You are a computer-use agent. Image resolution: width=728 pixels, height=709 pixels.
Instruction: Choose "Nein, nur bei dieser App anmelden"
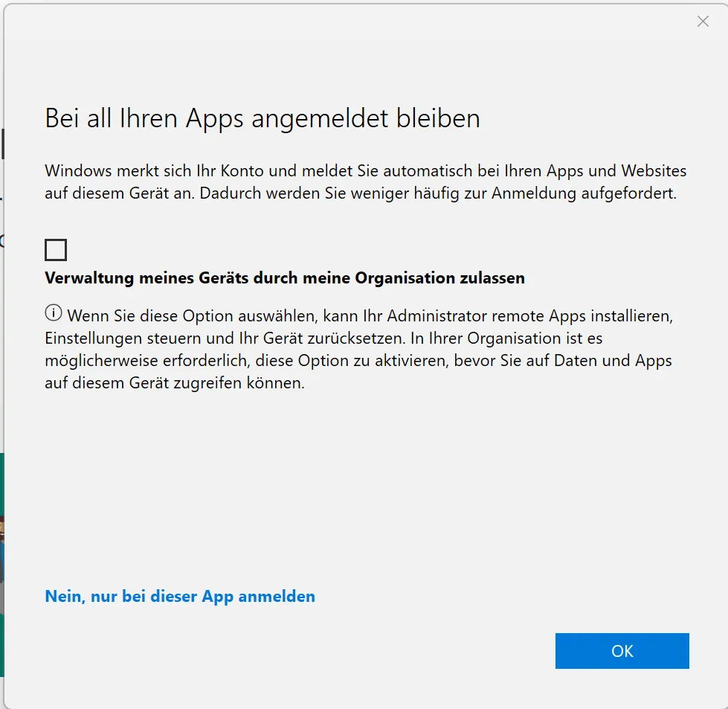click(180, 596)
